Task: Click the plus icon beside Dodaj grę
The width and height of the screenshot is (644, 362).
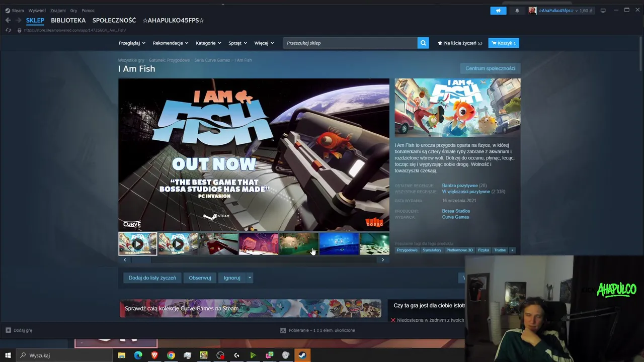Action: click(8, 330)
